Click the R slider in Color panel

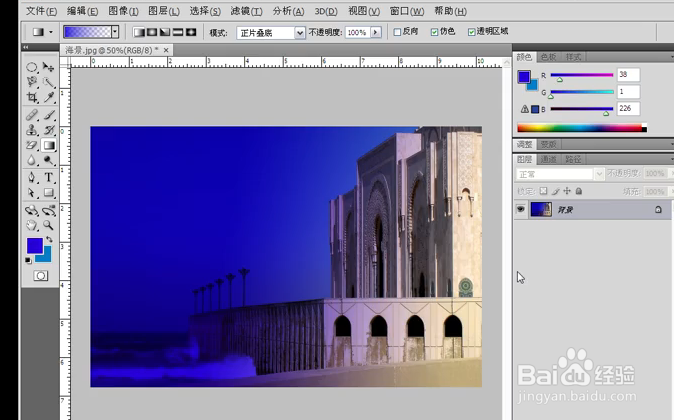pyautogui.click(x=582, y=75)
